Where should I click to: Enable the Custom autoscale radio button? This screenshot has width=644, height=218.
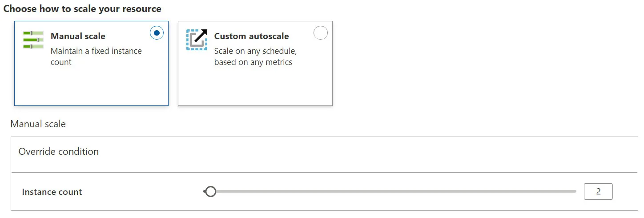(x=320, y=33)
